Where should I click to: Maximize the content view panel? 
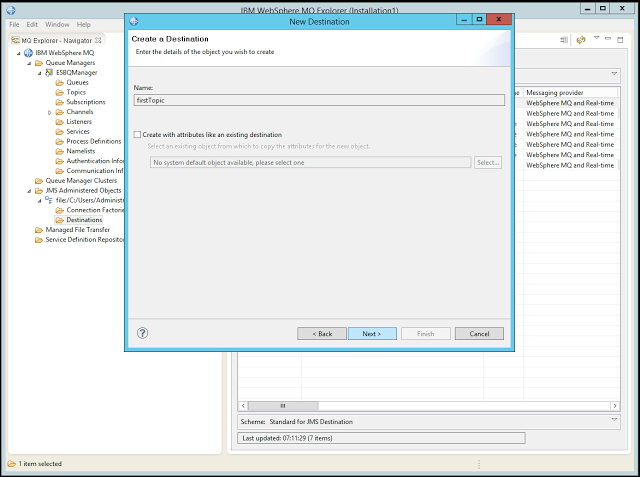coord(620,40)
